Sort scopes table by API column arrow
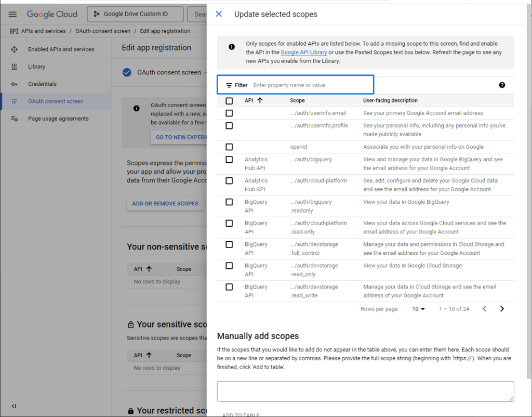This screenshot has height=417, width=532. (260, 100)
